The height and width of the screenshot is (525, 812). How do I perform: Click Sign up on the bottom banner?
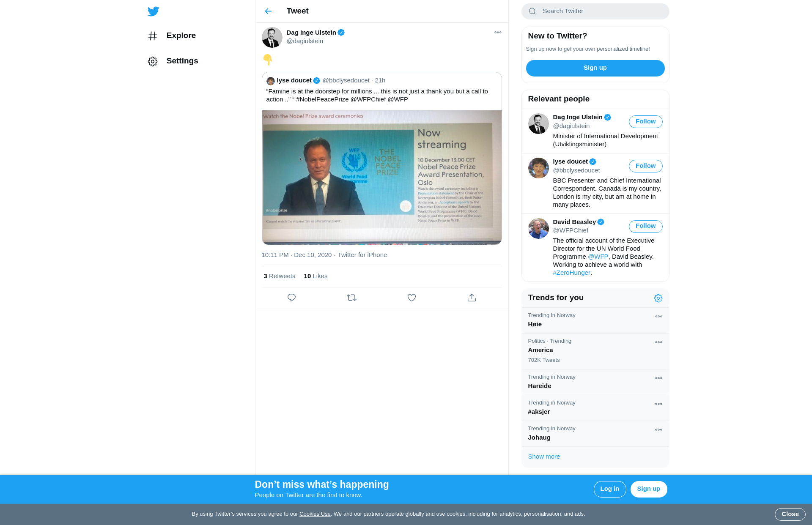pos(648,489)
